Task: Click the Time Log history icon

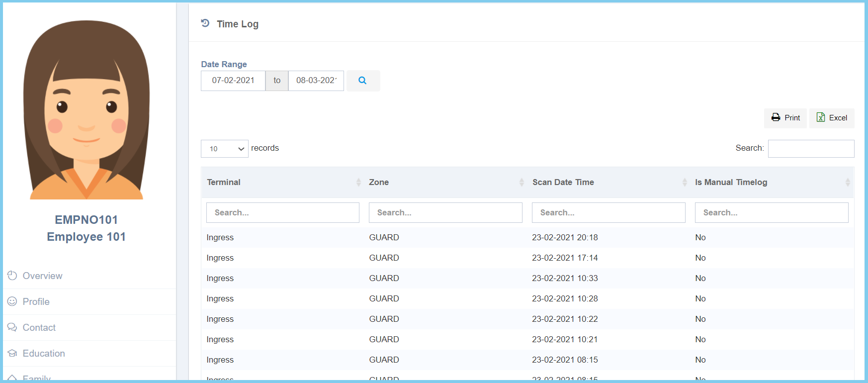Action: 205,23
